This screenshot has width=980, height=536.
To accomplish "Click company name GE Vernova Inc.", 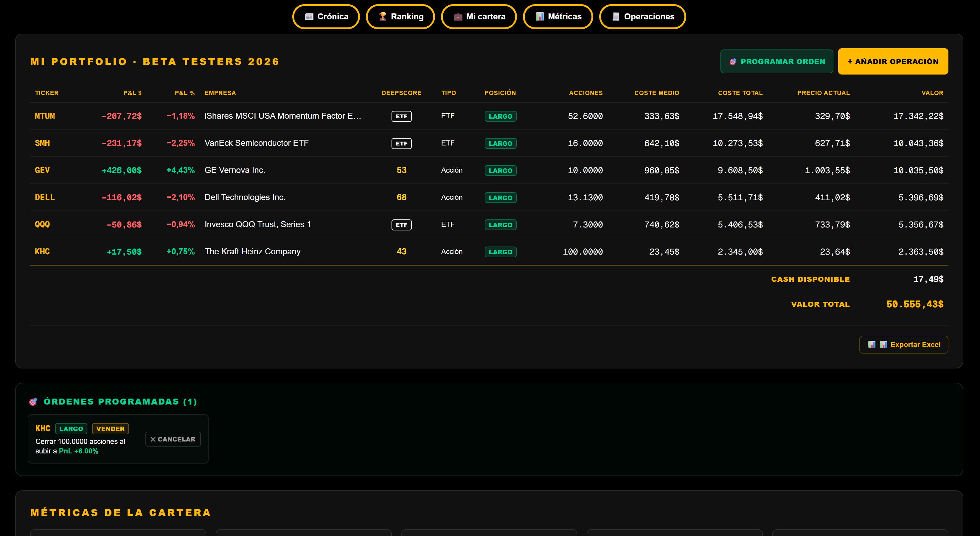I will coord(235,170).
